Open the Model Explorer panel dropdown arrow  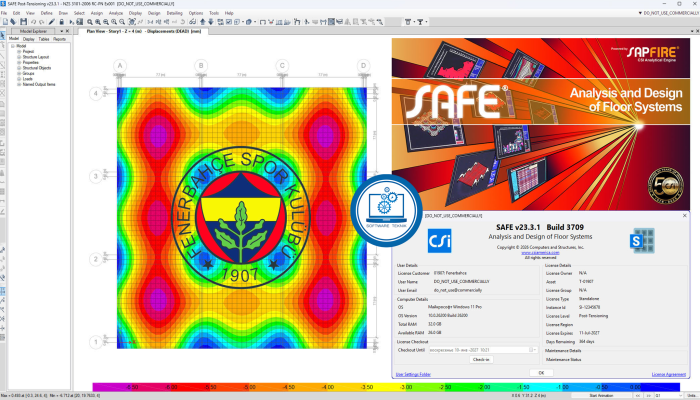coord(61,31)
